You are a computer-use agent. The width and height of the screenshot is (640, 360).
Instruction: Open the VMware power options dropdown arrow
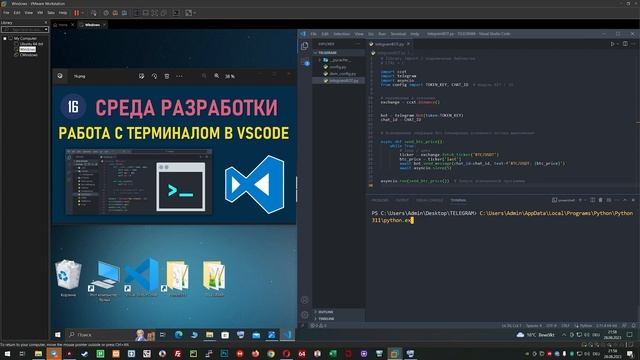click(82, 13)
